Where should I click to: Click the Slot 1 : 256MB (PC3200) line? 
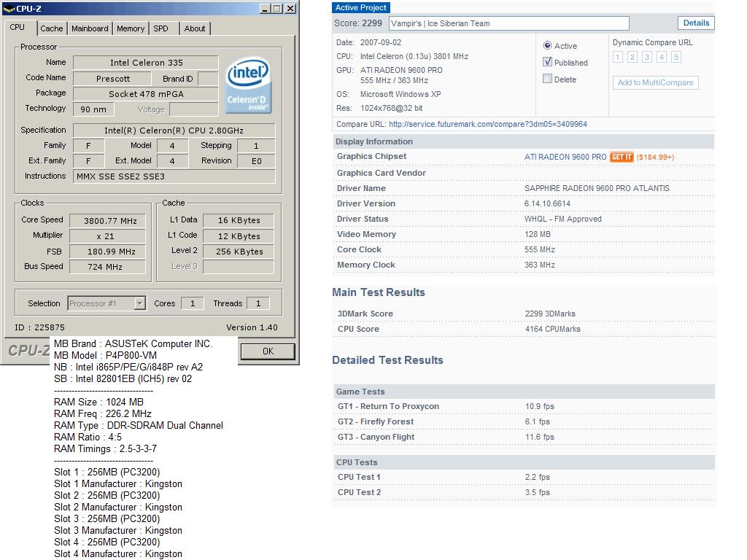tap(107, 472)
